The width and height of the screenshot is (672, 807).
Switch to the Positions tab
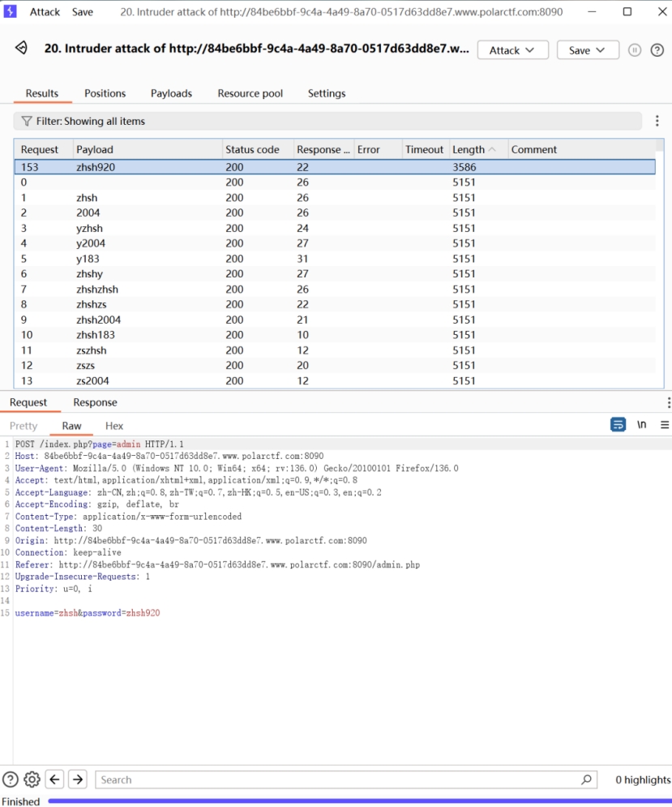point(105,93)
